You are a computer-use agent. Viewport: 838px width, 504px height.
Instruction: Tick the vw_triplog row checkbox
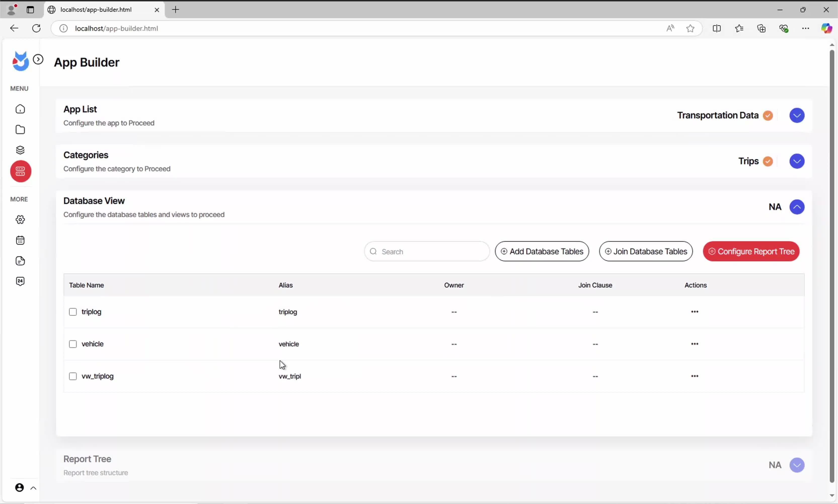[x=73, y=376]
